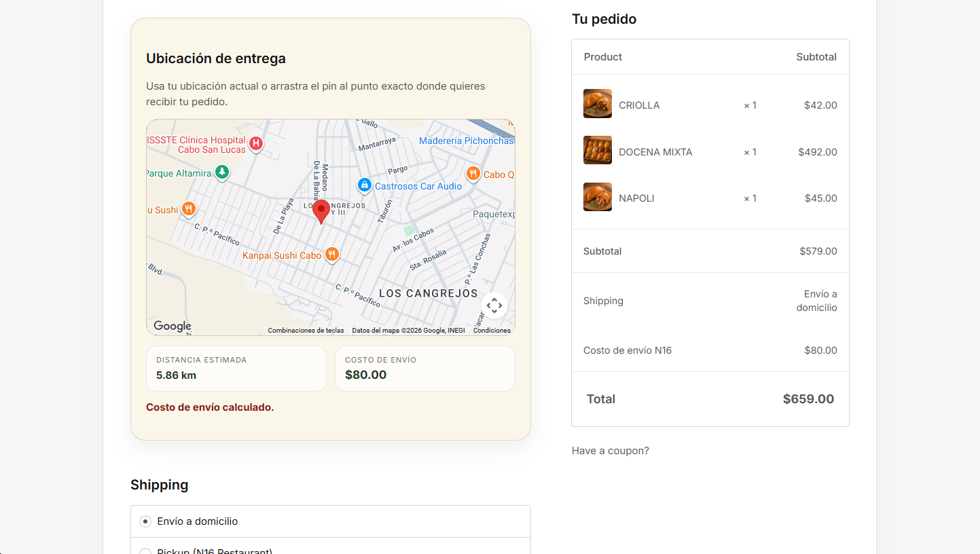Select the Envío a domicilio radio button

click(145, 521)
